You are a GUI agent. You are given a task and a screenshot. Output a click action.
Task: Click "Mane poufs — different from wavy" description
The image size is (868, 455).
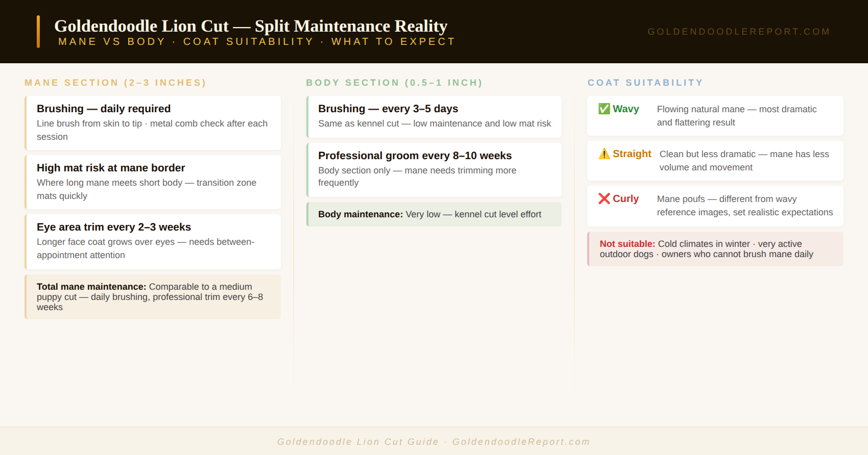(x=745, y=206)
